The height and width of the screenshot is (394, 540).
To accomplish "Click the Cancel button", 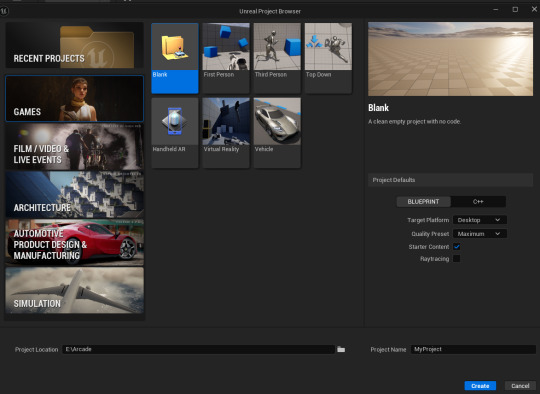I will [520, 386].
